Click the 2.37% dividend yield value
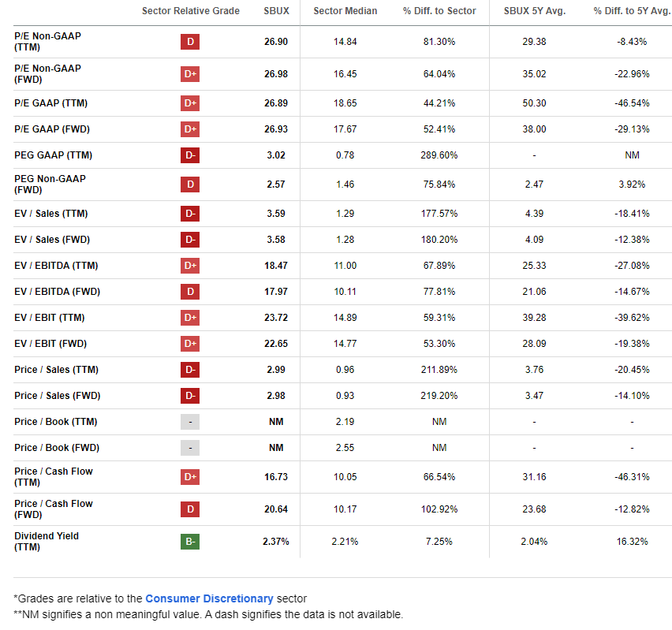Viewport: 672px width, 630px height. coord(276,542)
